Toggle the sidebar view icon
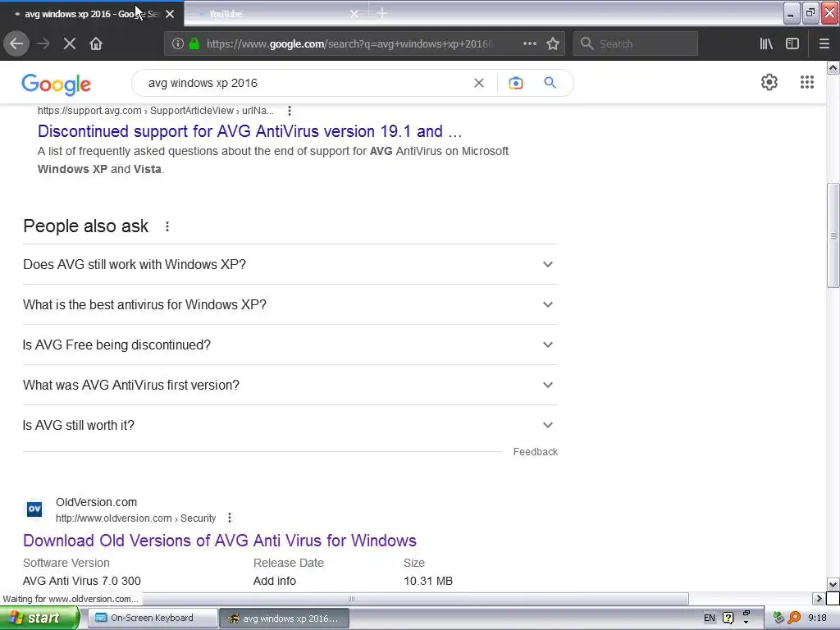 coord(792,43)
